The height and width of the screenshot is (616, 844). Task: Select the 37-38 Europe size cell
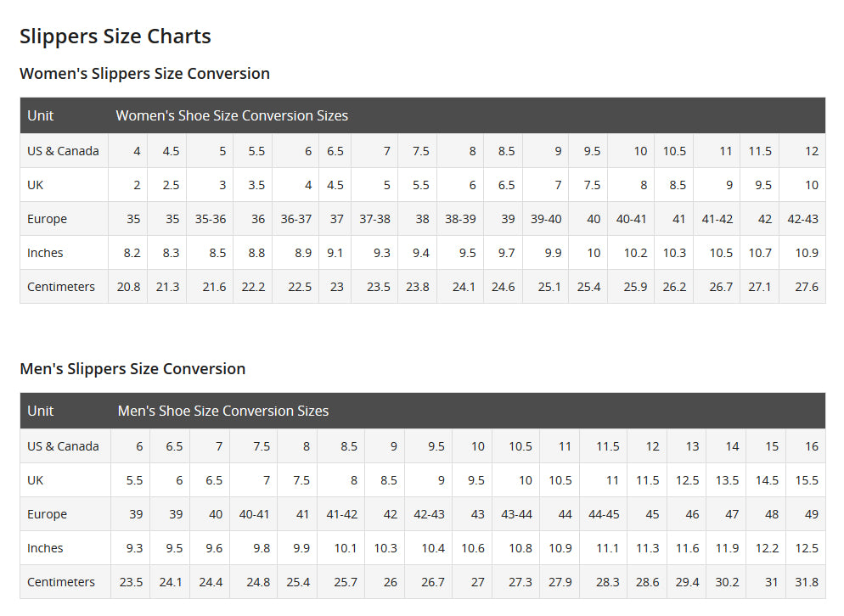[x=374, y=219]
